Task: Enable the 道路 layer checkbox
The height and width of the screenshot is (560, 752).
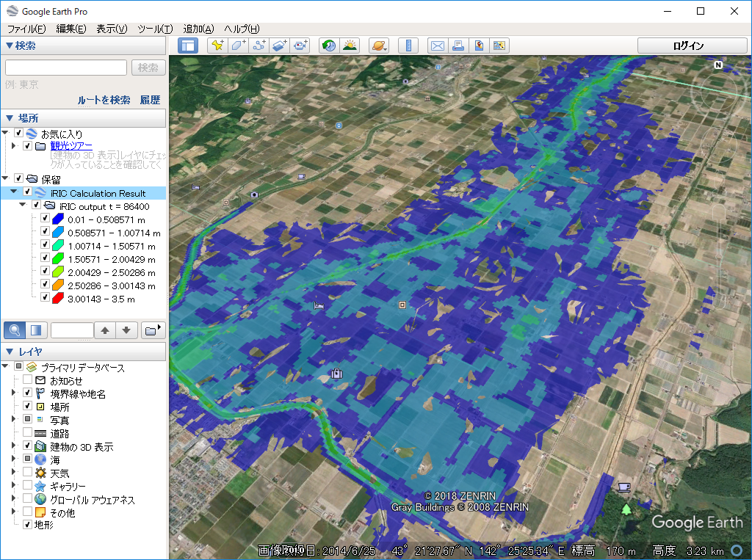Action: [29, 434]
